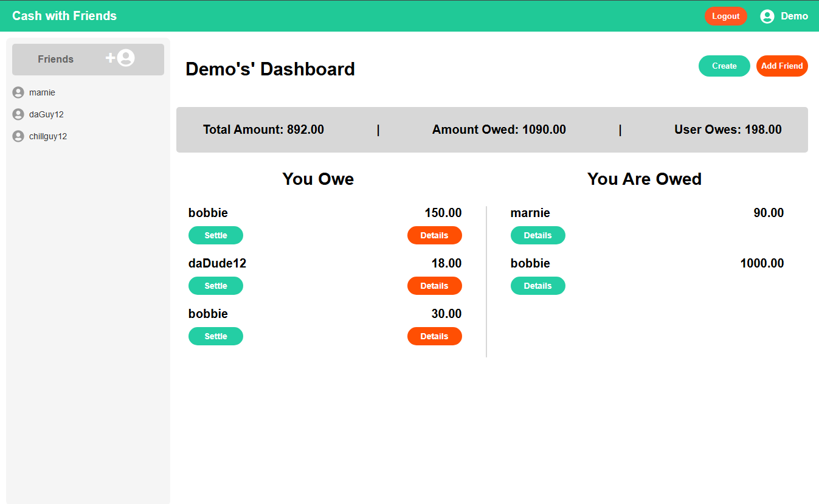Click daGuy12's avatar icon in sidebar
819x504 pixels.
pyautogui.click(x=18, y=114)
